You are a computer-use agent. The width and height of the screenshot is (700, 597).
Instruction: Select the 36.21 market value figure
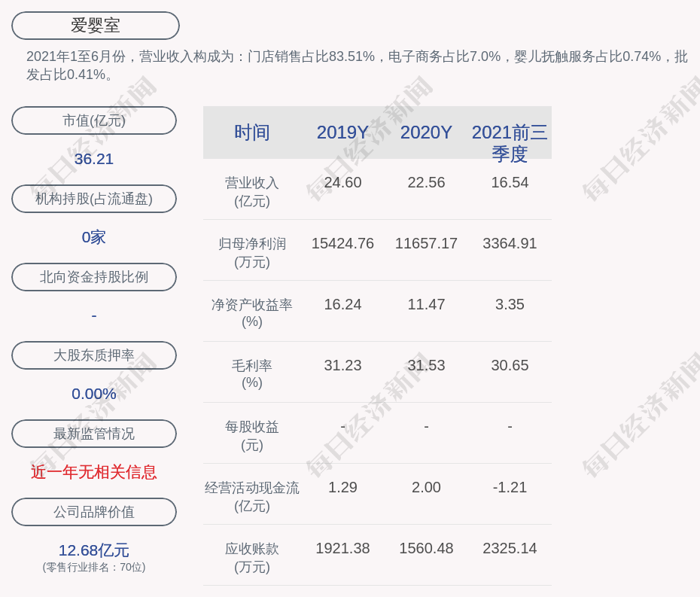94,159
